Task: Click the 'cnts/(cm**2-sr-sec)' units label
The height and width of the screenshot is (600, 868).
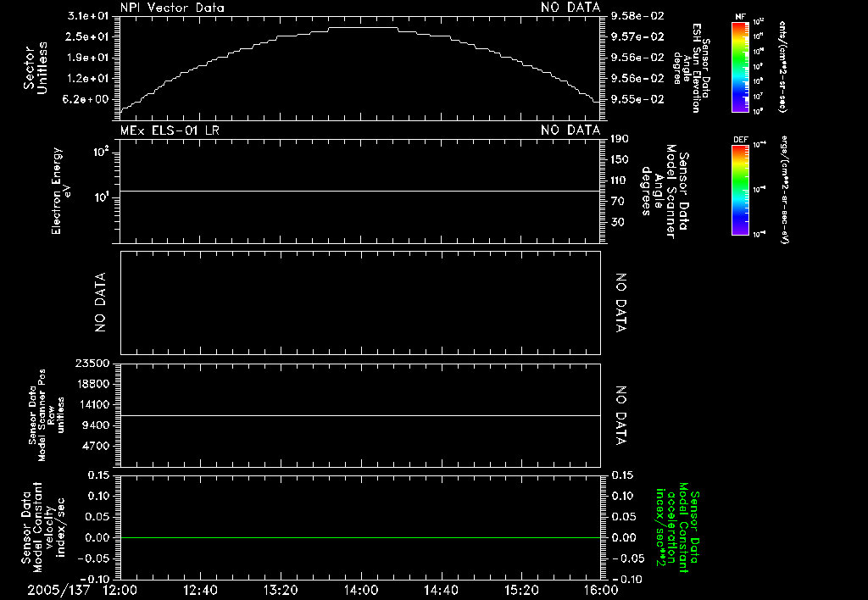Action: [x=782, y=67]
